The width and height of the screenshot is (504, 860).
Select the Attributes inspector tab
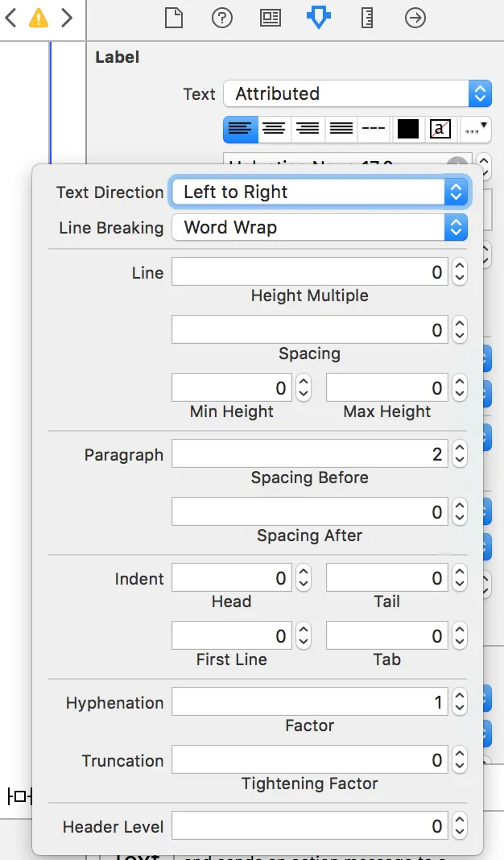click(319, 17)
